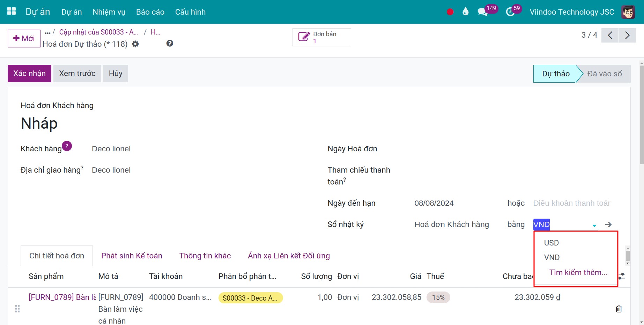Click the Hủy button
The image size is (644, 325).
116,74
